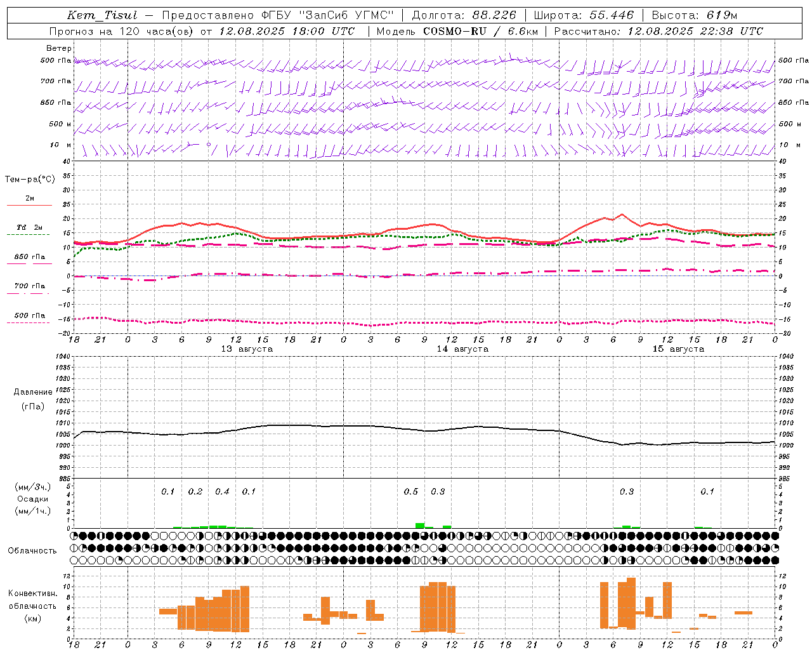Click the 0.2 precipitation value
Image resolution: width=812 pixels, height=650 pixels.
195,492
